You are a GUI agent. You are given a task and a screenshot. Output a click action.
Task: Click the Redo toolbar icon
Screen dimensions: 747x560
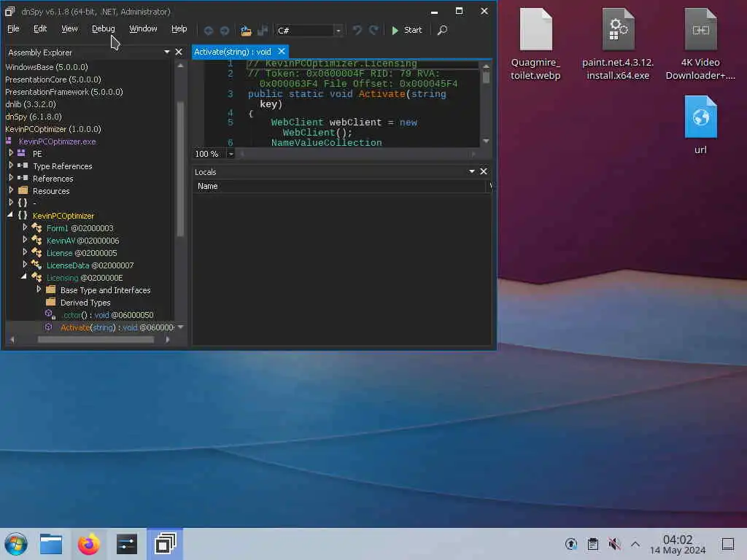point(374,30)
